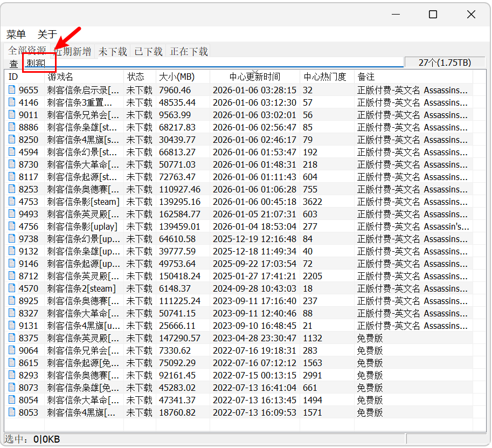Click the file icon for ID 8253

point(12,189)
